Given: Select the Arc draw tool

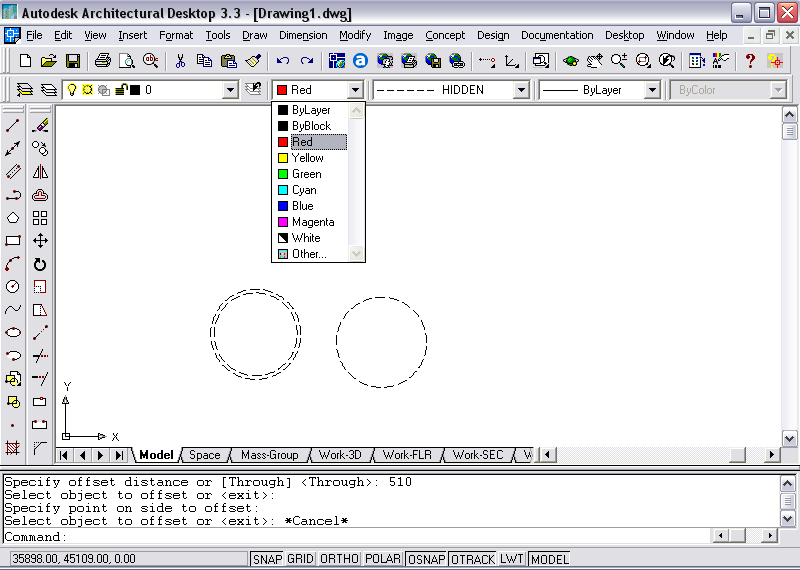Looking at the screenshot, I should click(13, 264).
